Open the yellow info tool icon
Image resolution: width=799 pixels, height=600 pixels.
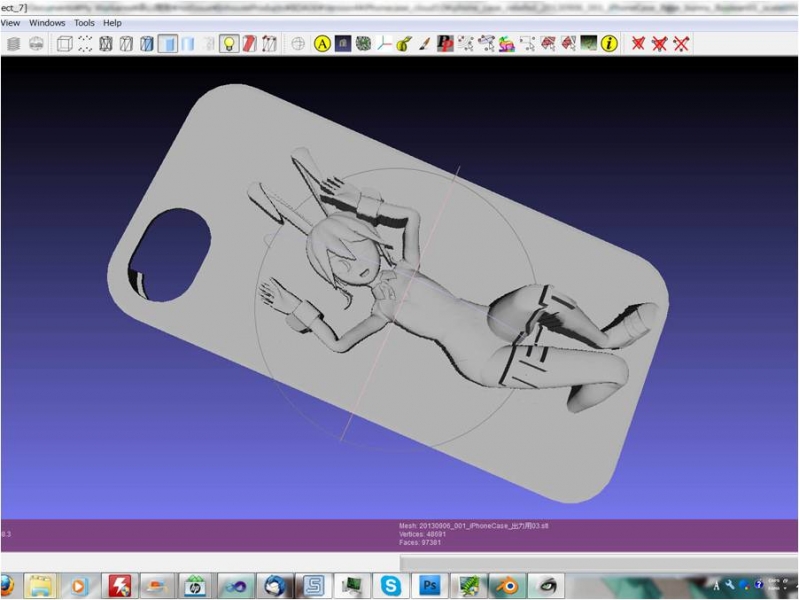(x=609, y=44)
